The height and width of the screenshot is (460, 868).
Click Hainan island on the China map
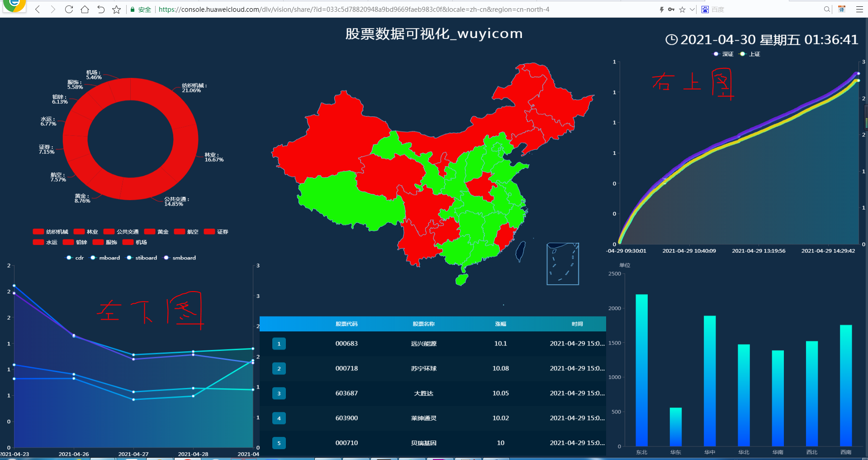point(461,279)
